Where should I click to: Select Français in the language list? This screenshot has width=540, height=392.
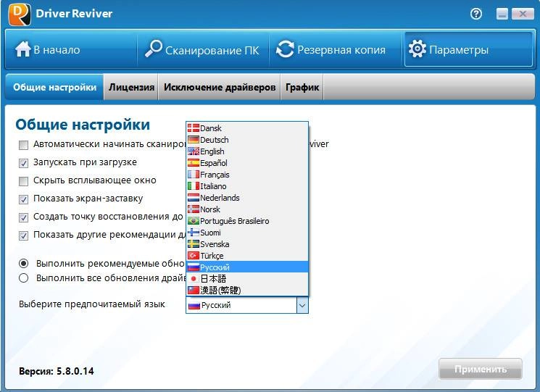click(x=247, y=175)
